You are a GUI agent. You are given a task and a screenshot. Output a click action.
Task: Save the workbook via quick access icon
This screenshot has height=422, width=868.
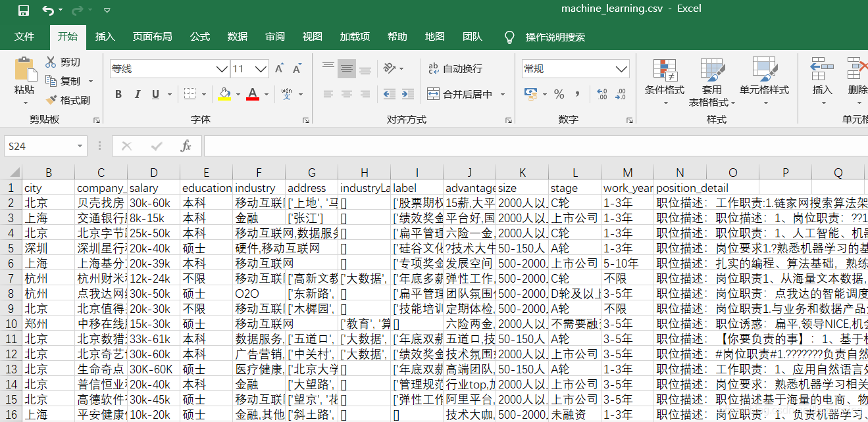coord(24,10)
